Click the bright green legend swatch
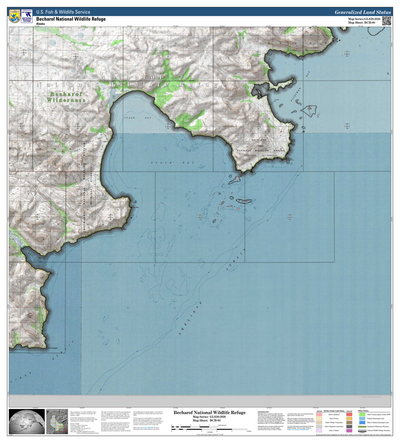 (362, 414)
